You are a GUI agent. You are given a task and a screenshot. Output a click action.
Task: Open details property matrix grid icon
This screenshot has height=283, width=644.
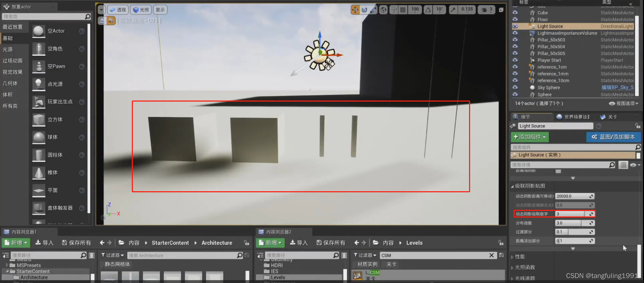(623, 165)
